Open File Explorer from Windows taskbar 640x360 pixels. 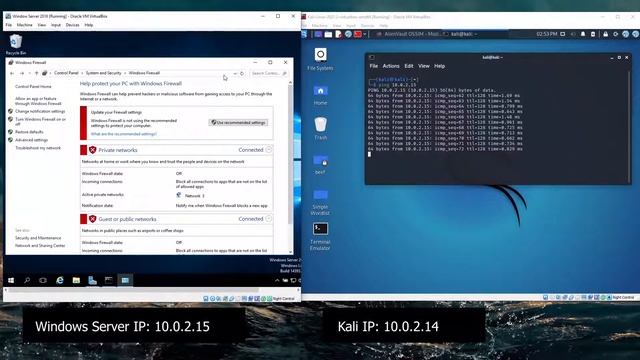click(76, 280)
